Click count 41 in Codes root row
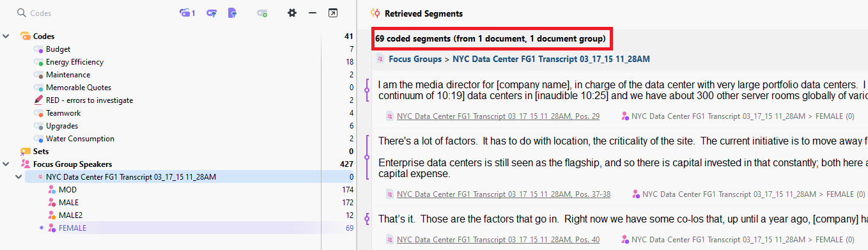This screenshot has width=868, height=250. click(349, 36)
